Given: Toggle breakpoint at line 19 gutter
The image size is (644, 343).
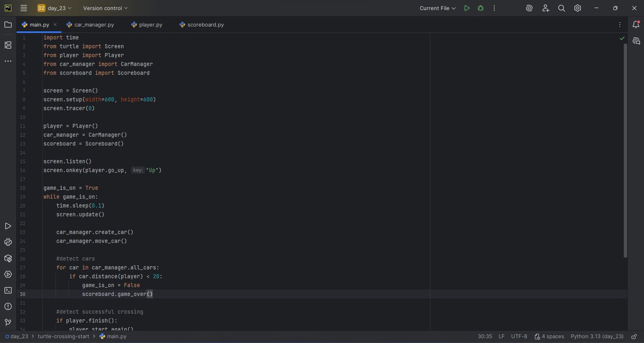Looking at the screenshot, I should (23, 197).
